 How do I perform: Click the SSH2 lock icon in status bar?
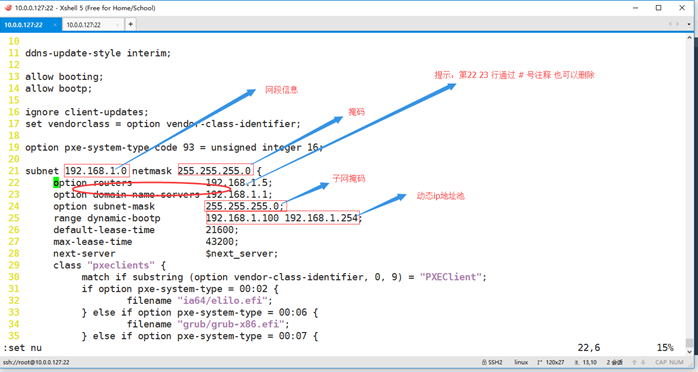(484, 362)
